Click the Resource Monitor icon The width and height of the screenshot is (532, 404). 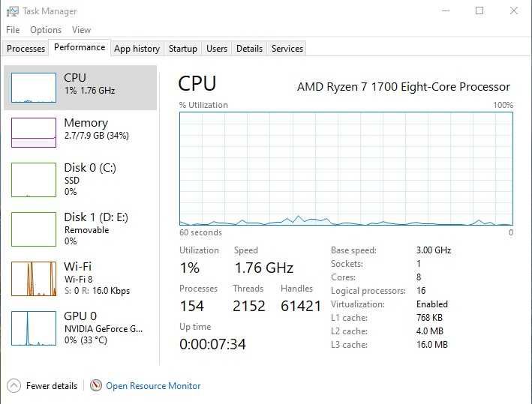point(96,386)
